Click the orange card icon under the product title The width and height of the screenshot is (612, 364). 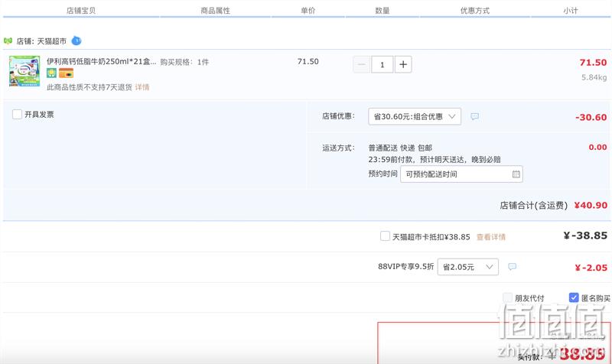click(x=66, y=73)
